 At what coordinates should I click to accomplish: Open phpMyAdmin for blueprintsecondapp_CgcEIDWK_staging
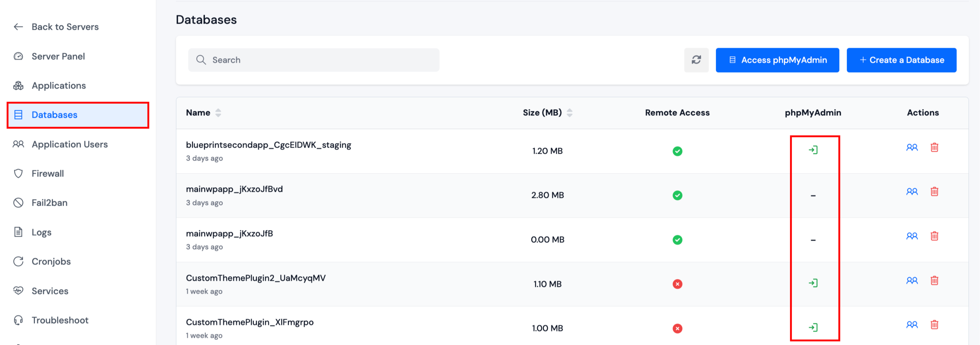(813, 150)
